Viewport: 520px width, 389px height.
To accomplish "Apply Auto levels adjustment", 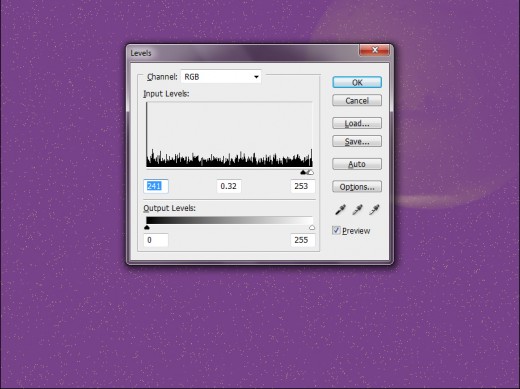I will [357, 164].
